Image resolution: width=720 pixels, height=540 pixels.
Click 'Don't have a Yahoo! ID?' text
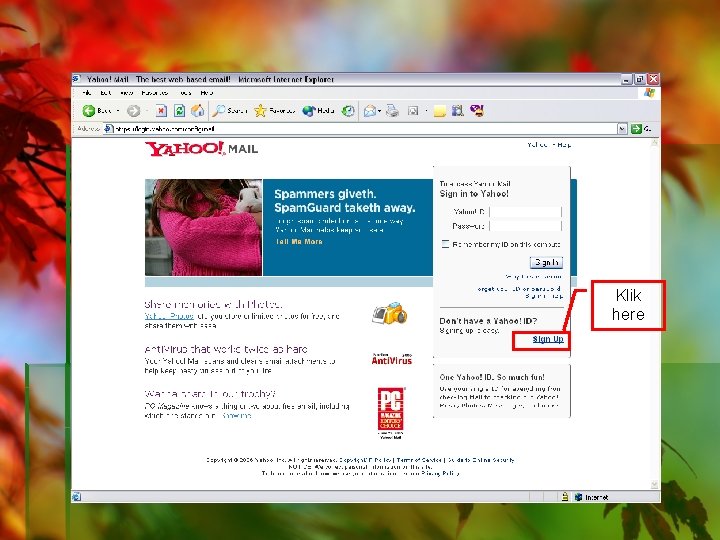488,321
